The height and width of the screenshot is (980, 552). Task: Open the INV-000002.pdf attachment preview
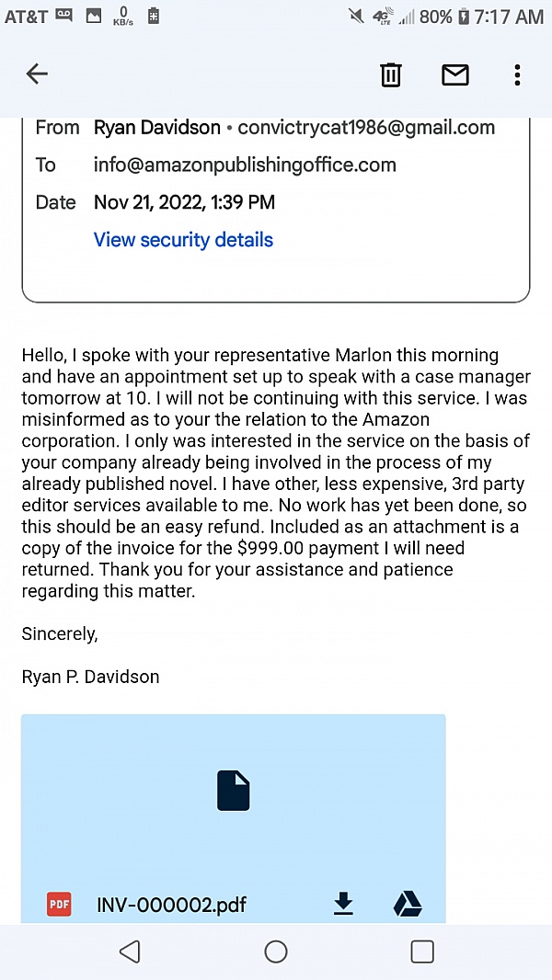click(234, 792)
